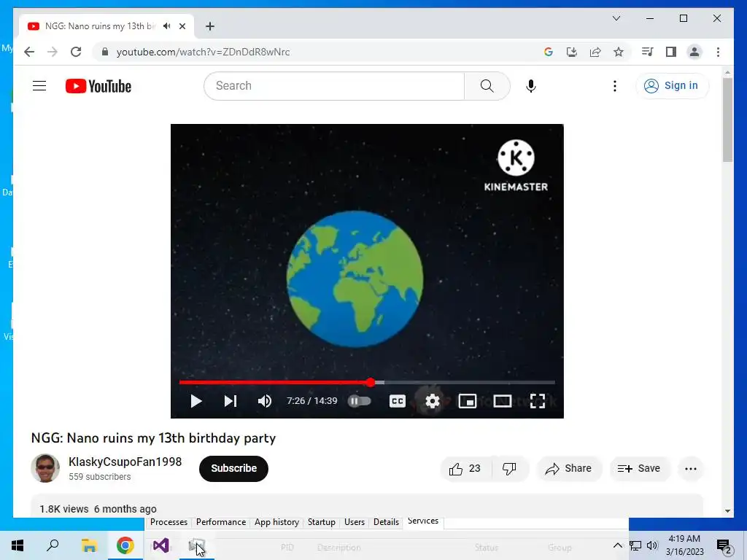Enter full screen mode
Viewport: 747px width, 560px height.
click(x=538, y=401)
